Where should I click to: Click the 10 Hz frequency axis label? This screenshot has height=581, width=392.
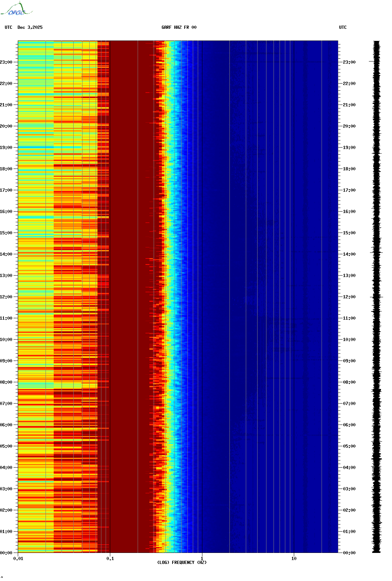[x=294, y=559]
